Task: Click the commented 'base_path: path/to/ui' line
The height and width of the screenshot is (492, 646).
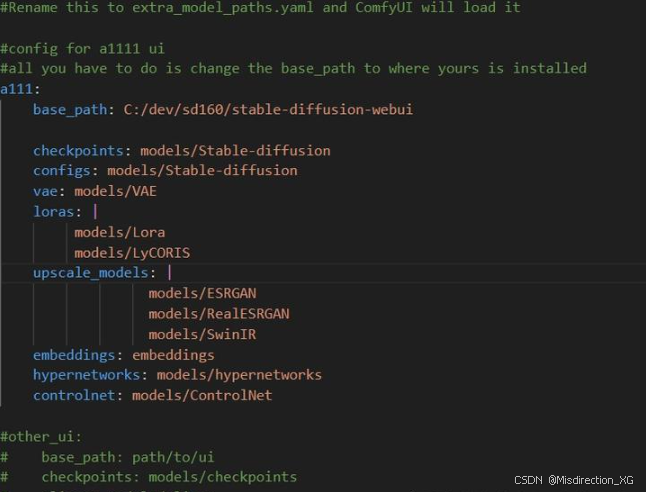Action: (x=107, y=457)
